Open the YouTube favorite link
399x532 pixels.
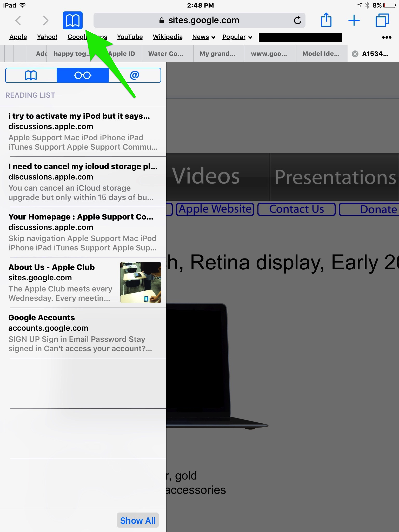coord(130,37)
